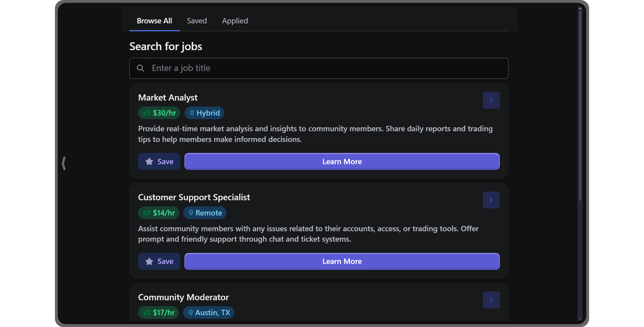Click Learn More on Market Analyst listing

pos(342,161)
